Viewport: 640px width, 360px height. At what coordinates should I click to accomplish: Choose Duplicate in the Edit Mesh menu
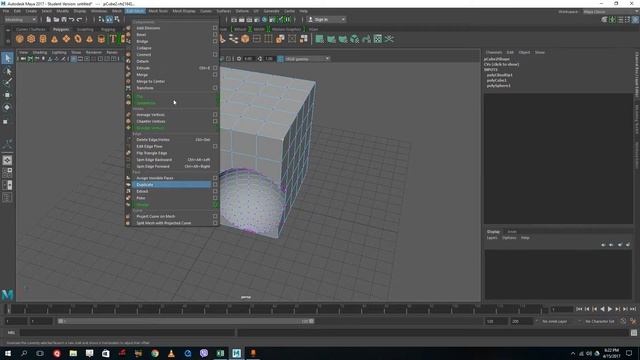click(171, 184)
